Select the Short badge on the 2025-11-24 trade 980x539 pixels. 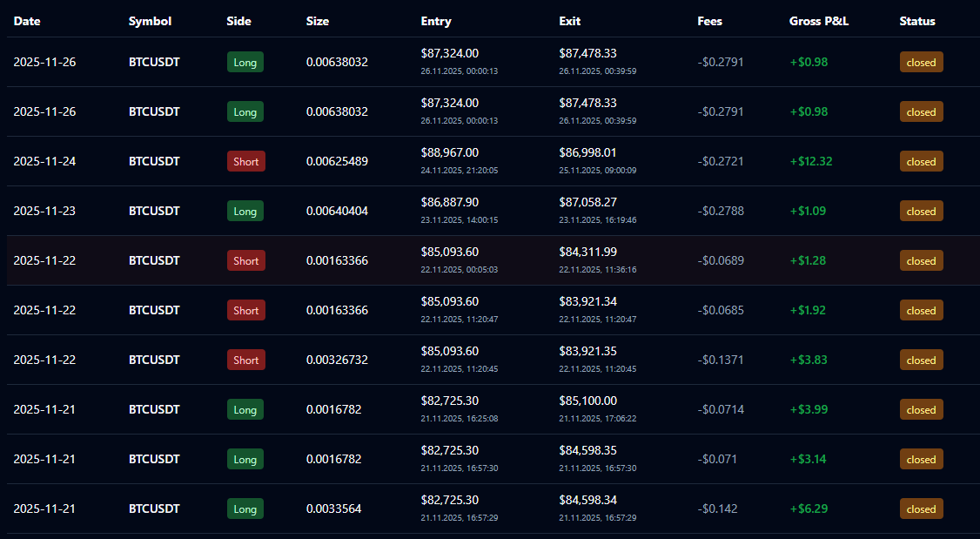pos(245,161)
